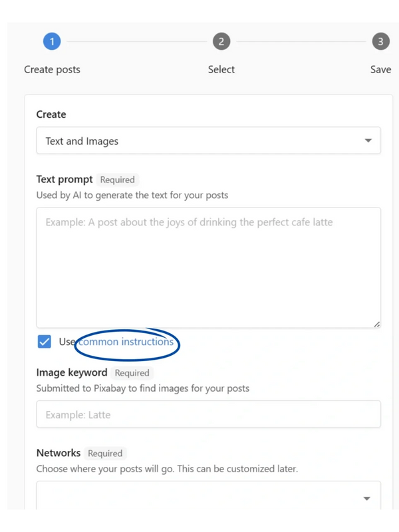Switch to the Select step label
The width and height of the screenshot is (399, 532).
coord(221,69)
